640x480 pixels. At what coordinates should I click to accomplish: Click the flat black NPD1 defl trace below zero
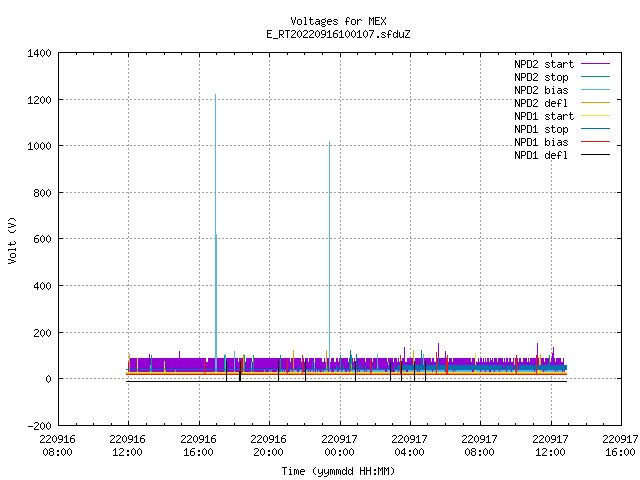(x=347, y=381)
